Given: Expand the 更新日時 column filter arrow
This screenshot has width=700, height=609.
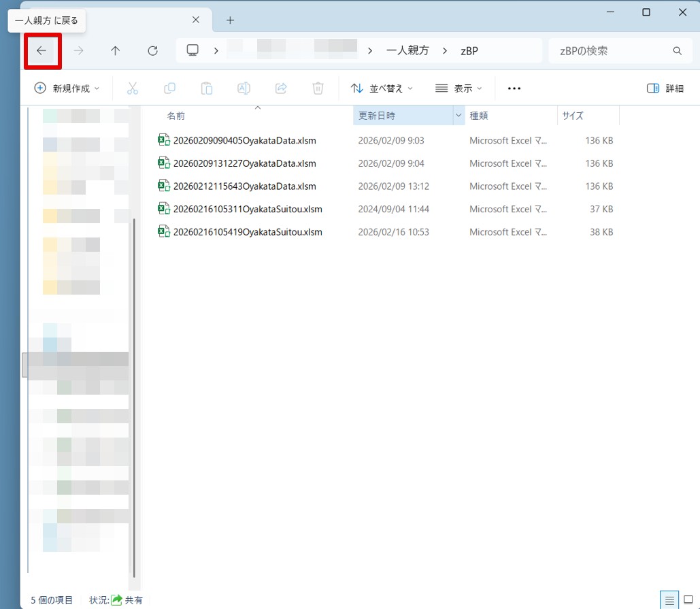Looking at the screenshot, I should tap(458, 116).
